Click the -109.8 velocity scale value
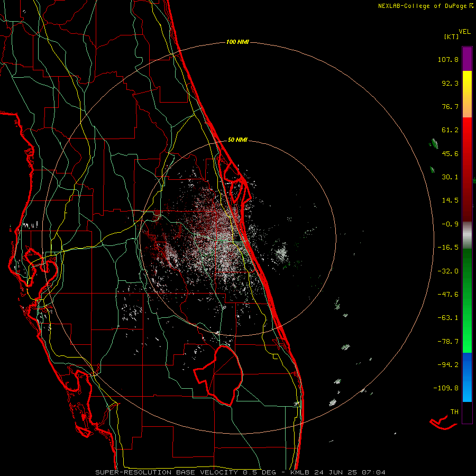Screen dimensions: 476x476 point(446,388)
